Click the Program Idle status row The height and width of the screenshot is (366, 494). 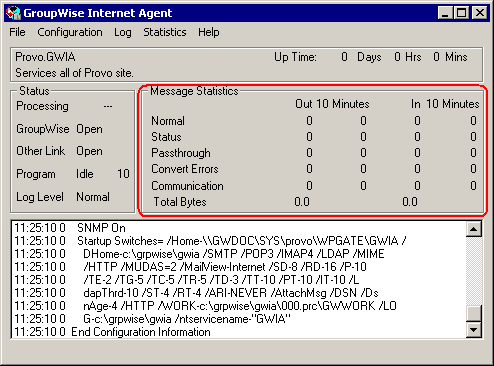73,174
